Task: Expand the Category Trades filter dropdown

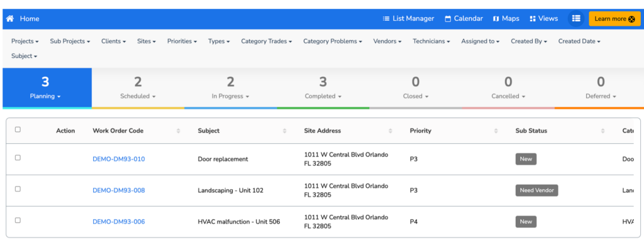Action: click(267, 41)
